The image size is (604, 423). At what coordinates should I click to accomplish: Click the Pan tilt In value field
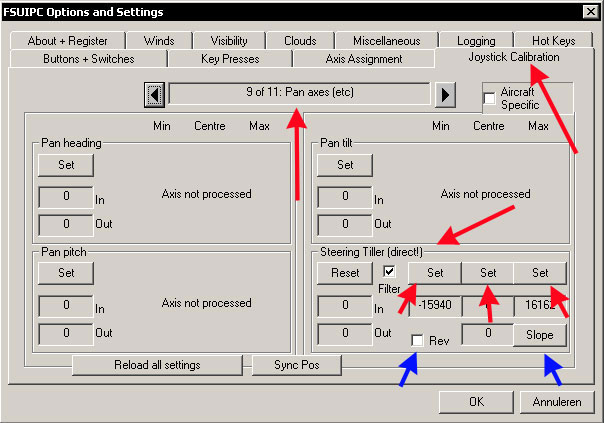coord(345,196)
